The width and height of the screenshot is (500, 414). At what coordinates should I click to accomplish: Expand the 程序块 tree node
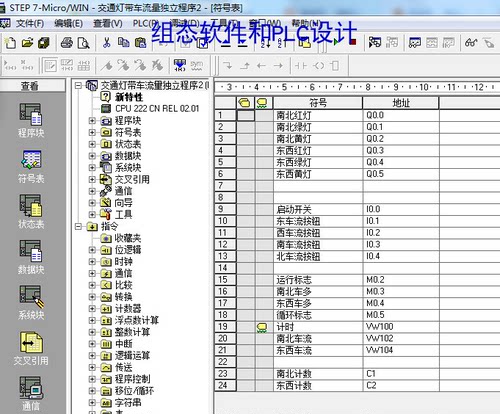[x=92, y=121]
